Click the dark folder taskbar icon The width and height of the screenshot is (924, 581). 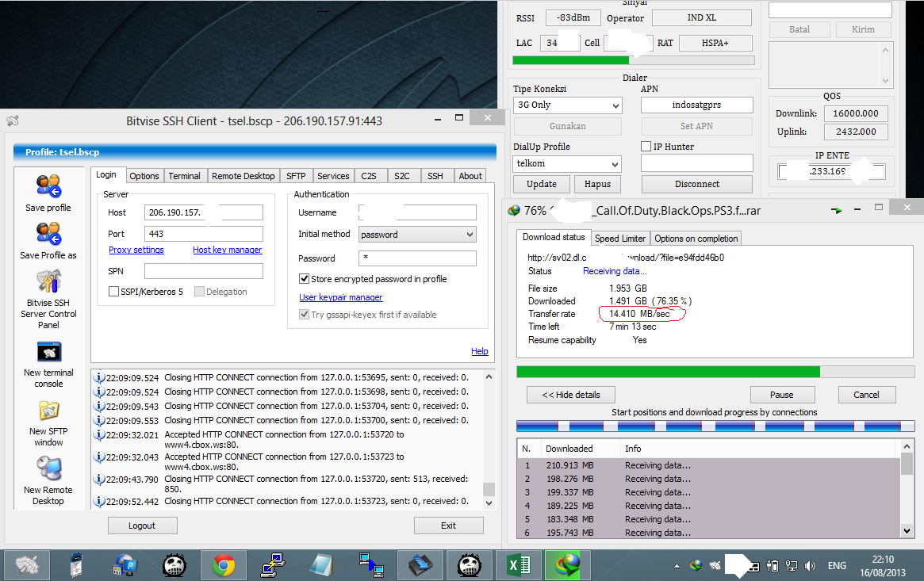click(420, 566)
